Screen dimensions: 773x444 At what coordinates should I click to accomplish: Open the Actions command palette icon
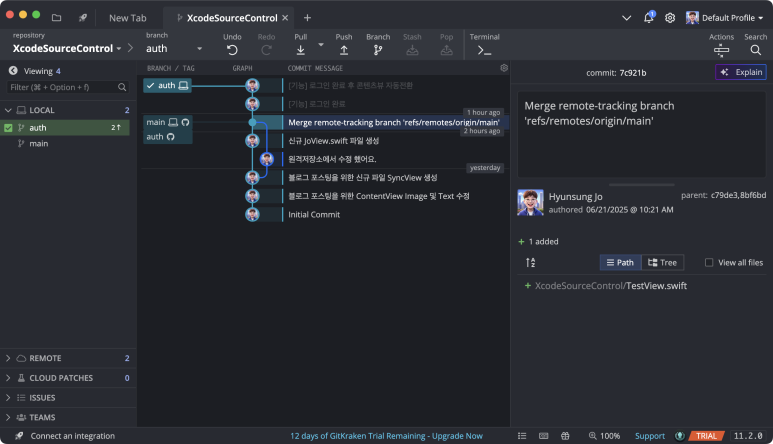pyautogui.click(x=721, y=50)
